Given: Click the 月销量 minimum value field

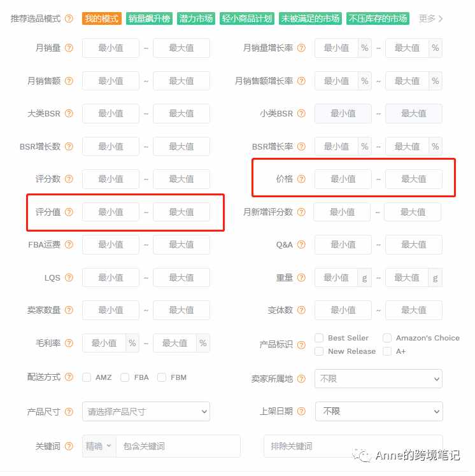Looking at the screenshot, I should (x=111, y=48).
